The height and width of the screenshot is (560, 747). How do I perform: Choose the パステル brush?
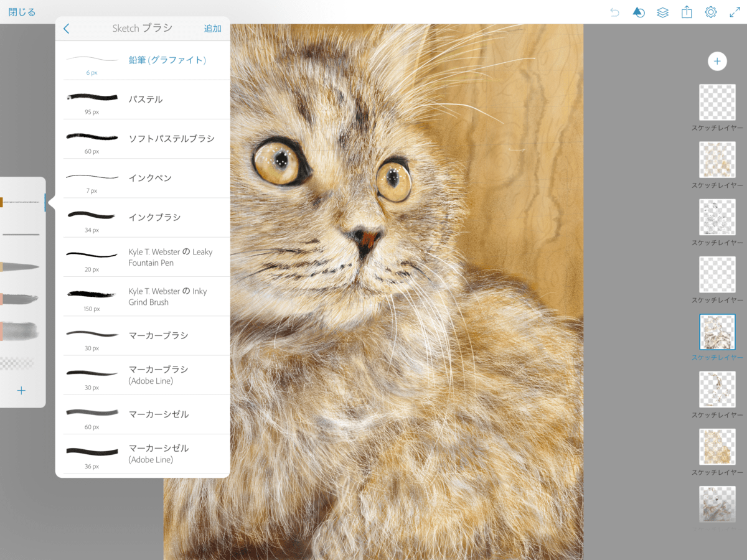143,100
